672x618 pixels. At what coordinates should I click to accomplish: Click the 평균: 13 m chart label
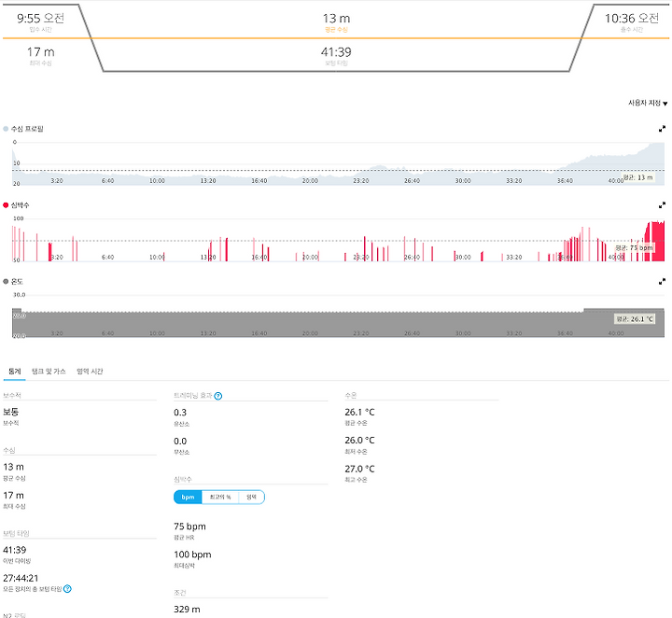click(638, 177)
